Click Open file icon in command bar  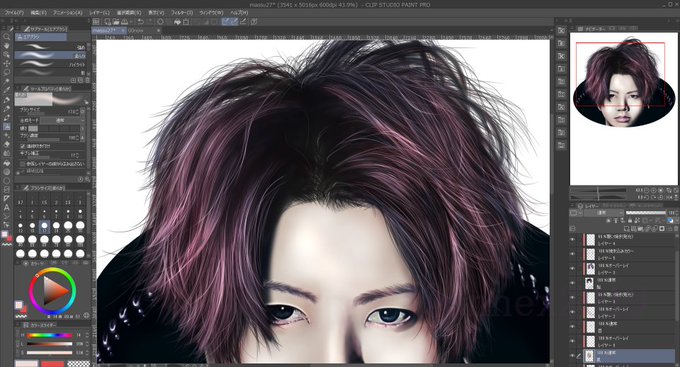pos(116,21)
